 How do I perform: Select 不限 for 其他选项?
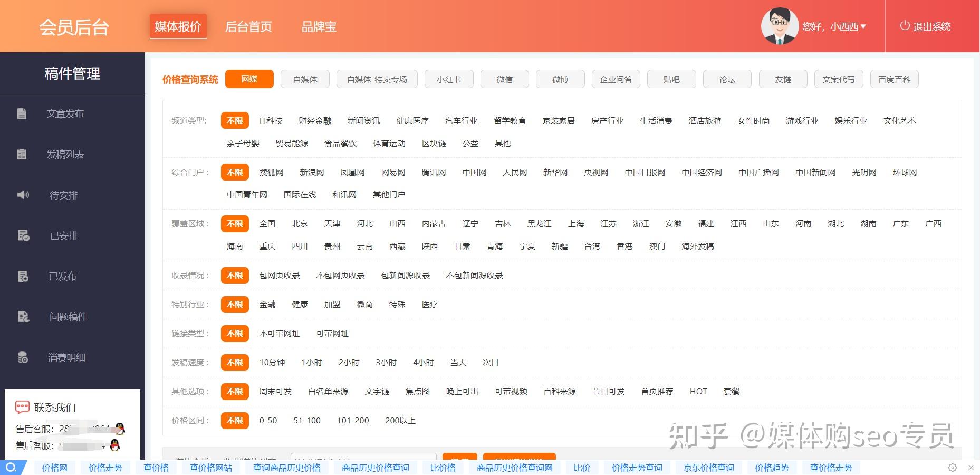(235, 391)
